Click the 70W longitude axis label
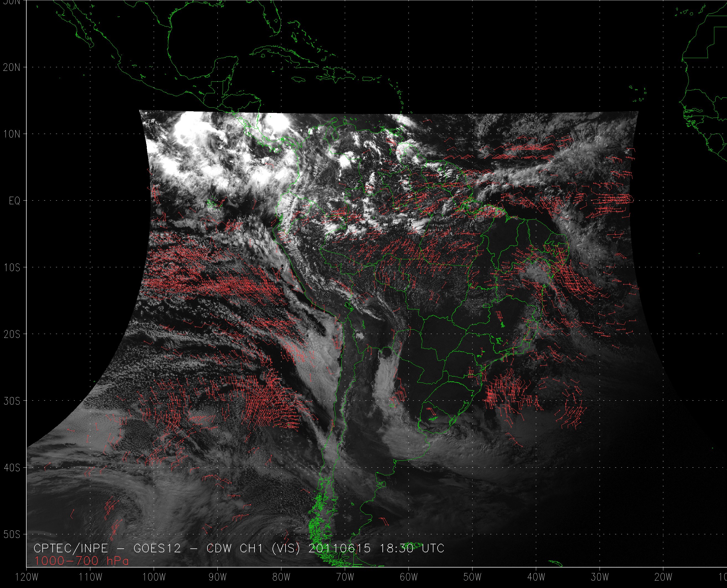The image size is (727, 588). pos(345,577)
